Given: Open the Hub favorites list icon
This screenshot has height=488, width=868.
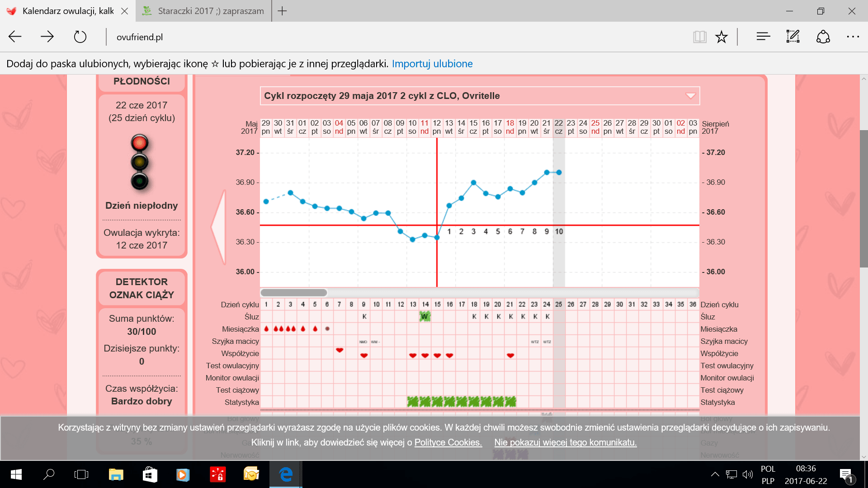Looking at the screenshot, I should [x=763, y=37].
